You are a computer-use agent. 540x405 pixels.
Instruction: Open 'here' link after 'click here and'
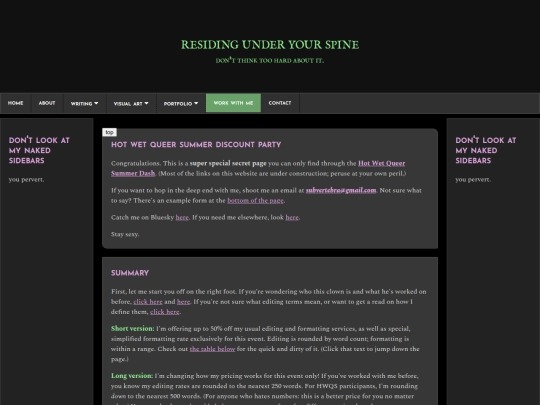tap(183, 302)
